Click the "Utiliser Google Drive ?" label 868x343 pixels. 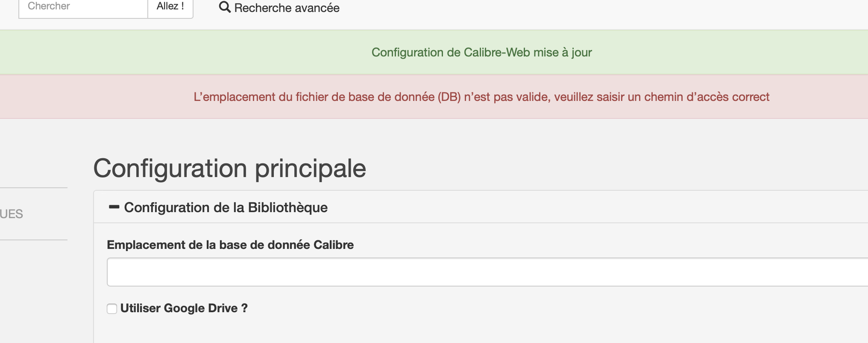(x=184, y=308)
